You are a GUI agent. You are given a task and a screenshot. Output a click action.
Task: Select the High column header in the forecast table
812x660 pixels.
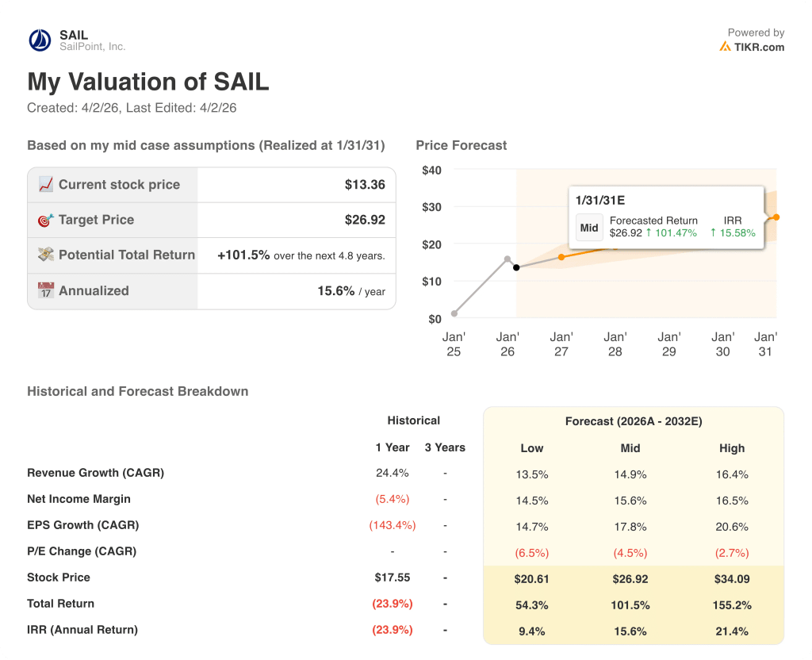coord(731,448)
